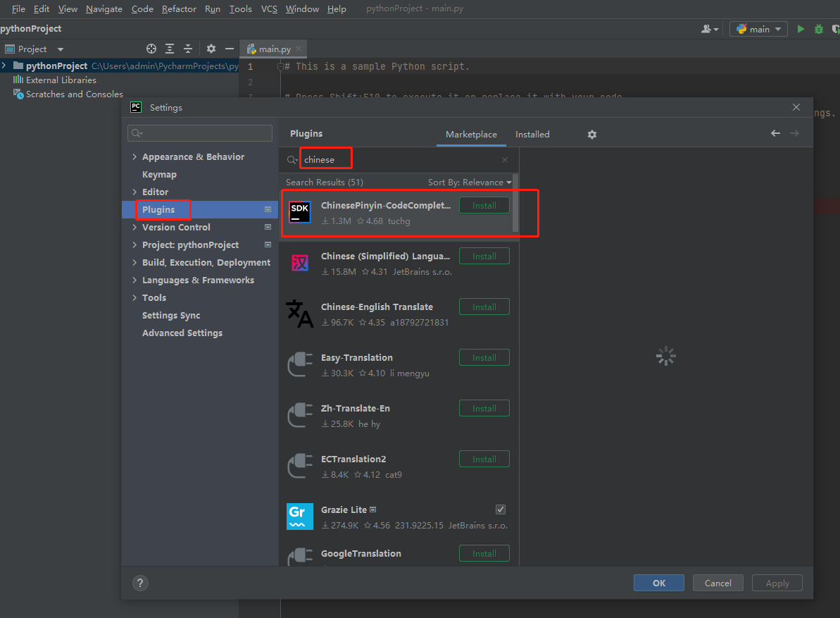The width and height of the screenshot is (840, 618).
Task: Open the Project view dropdown
Action: [61, 49]
